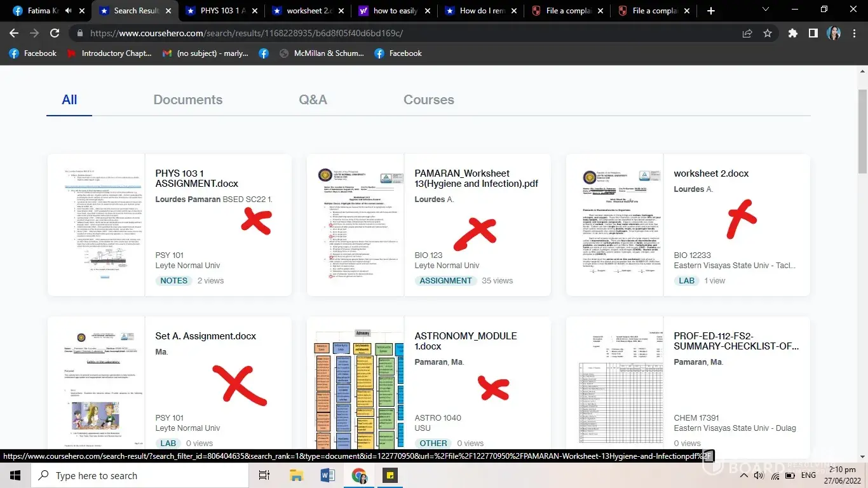This screenshot has height=488, width=868.
Task: Expand the tab search dropdown arrow
Action: click(x=765, y=10)
